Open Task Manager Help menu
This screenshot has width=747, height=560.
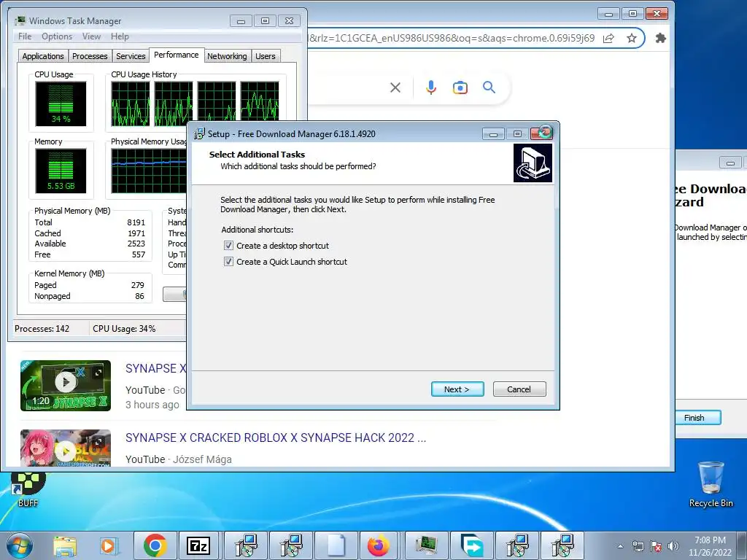coord(120,36)
